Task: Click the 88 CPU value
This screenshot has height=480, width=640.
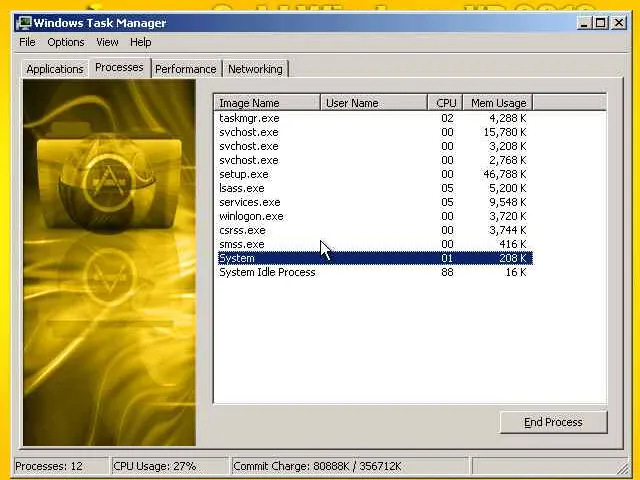Action: [447, 272]
